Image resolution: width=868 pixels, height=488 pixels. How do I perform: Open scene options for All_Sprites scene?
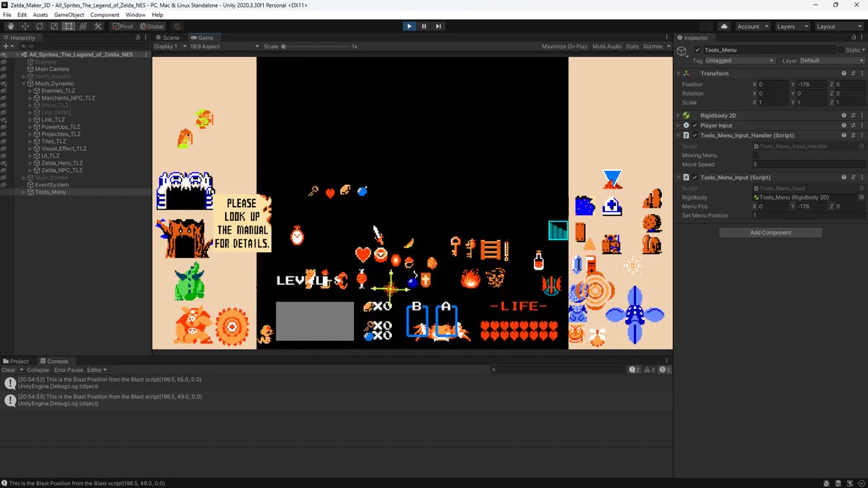[x=146, y=54]
